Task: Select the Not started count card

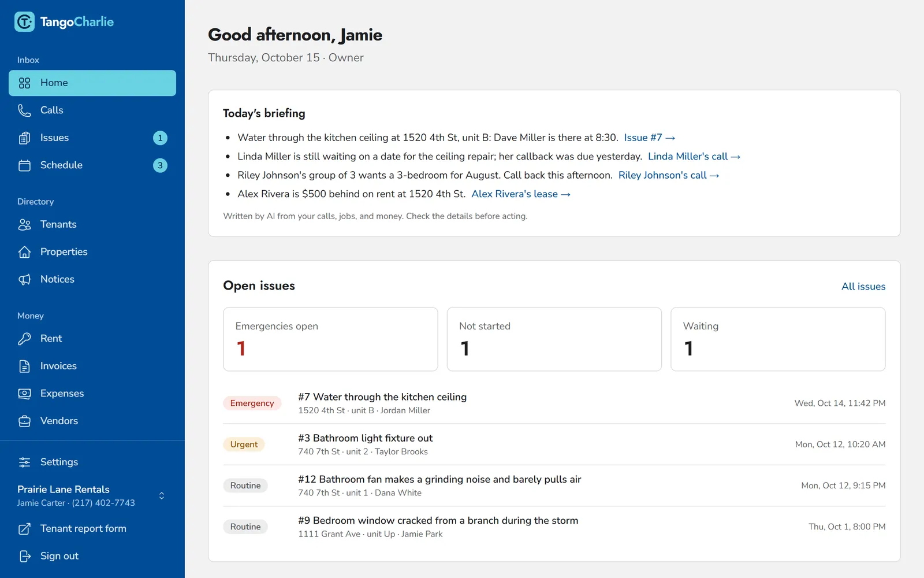Action: pyautogui.click(x=554, y=339)
